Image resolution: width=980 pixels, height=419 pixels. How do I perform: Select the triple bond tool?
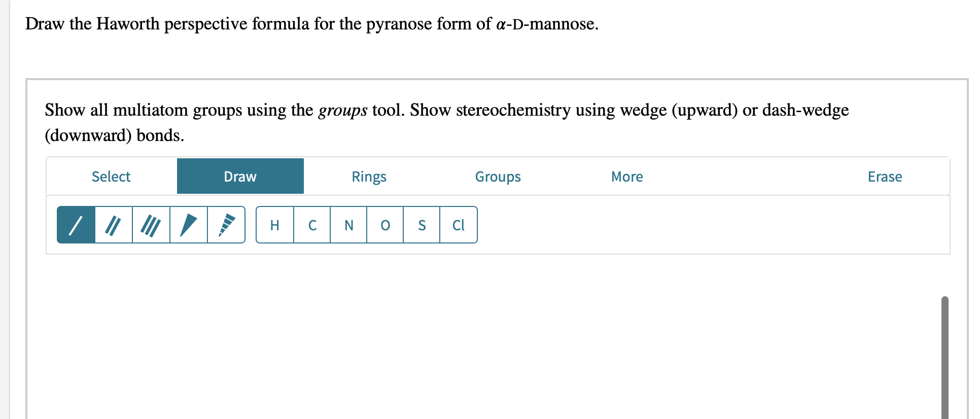pos(151,225)
